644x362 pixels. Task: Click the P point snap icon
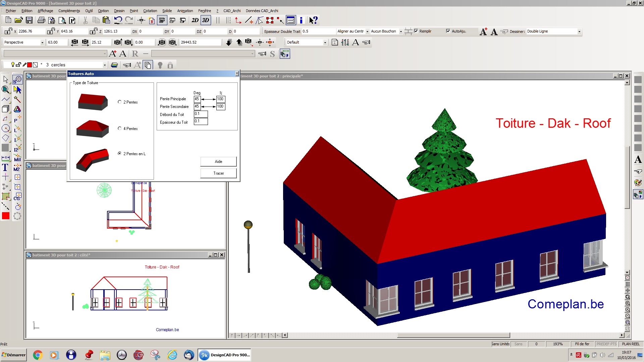17,119
